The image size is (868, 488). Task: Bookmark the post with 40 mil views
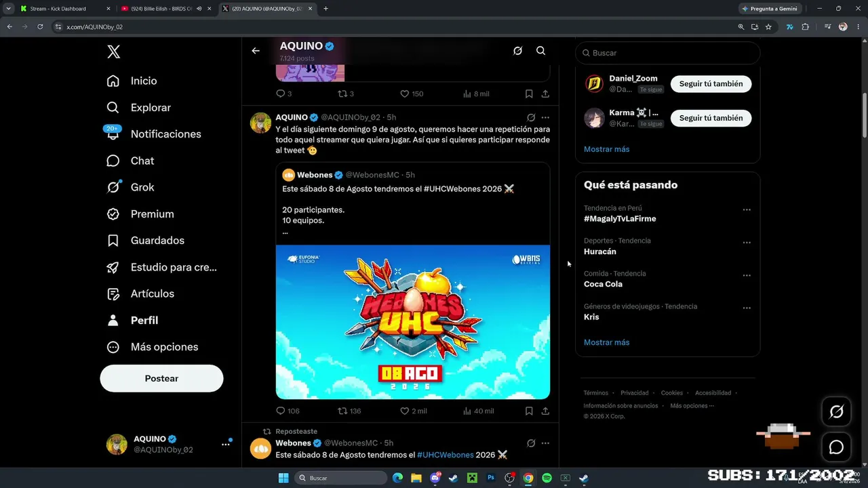point(529,411)
